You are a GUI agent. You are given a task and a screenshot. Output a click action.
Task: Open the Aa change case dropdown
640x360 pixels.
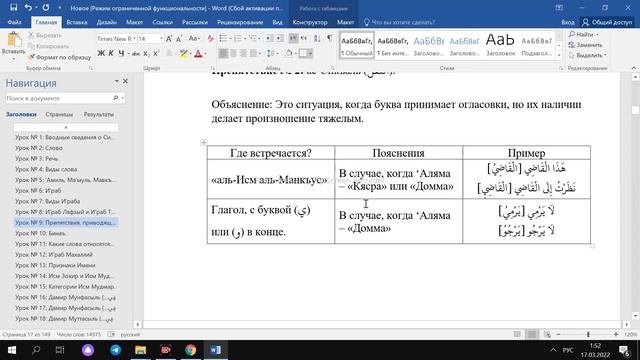tap(194, 39)
